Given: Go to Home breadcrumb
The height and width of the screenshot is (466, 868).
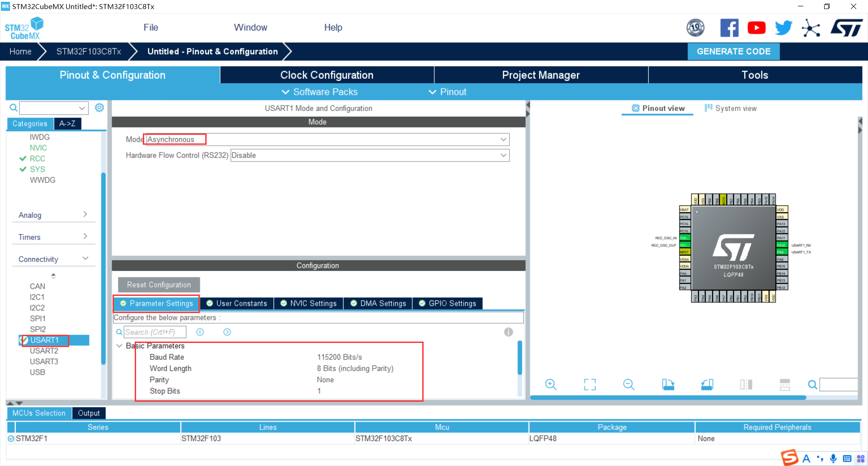Looking at the screenshot, I should point(20,52).
